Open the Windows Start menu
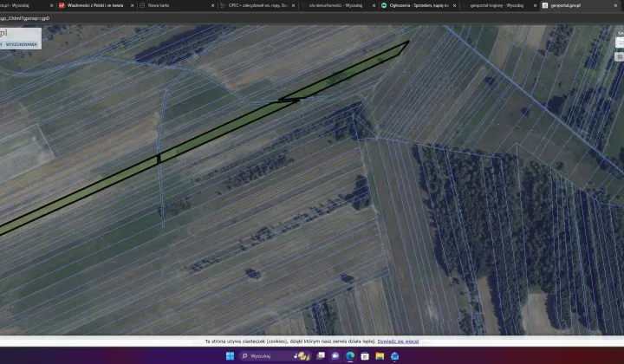 [x=230, y=355]
